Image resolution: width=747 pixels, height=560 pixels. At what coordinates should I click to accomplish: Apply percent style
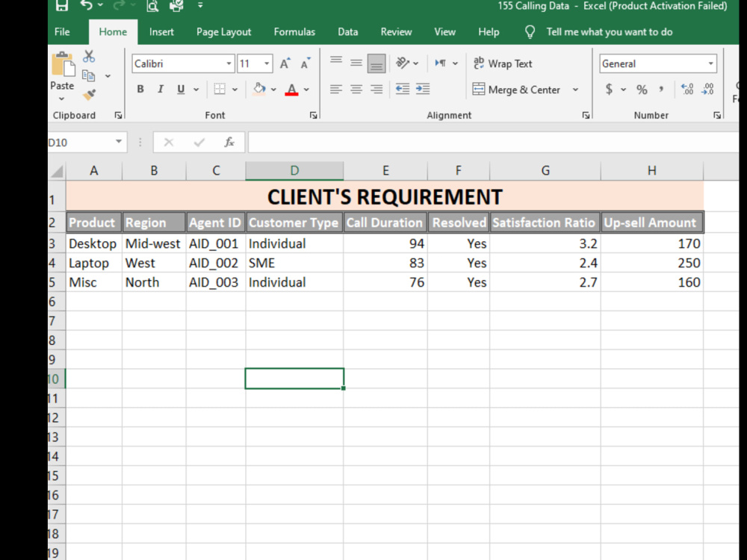click(642, 90)
